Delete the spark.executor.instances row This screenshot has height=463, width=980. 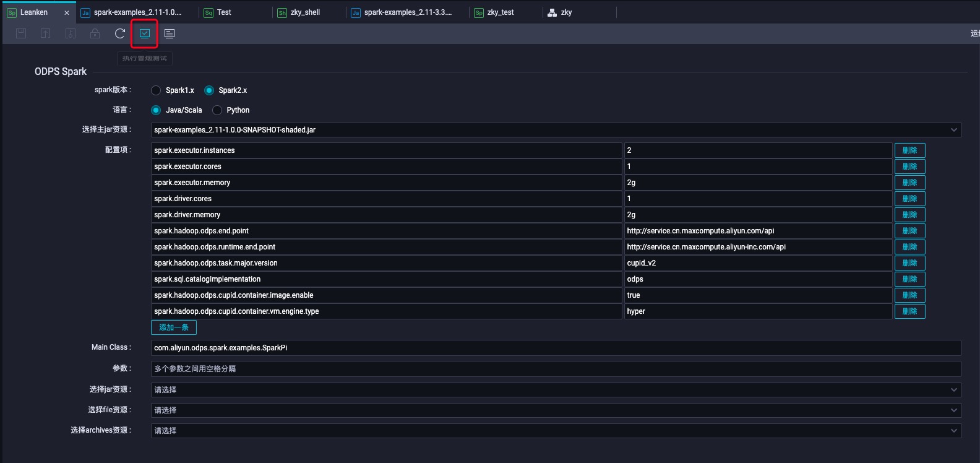pyautogui.click(x=909, y=150)
